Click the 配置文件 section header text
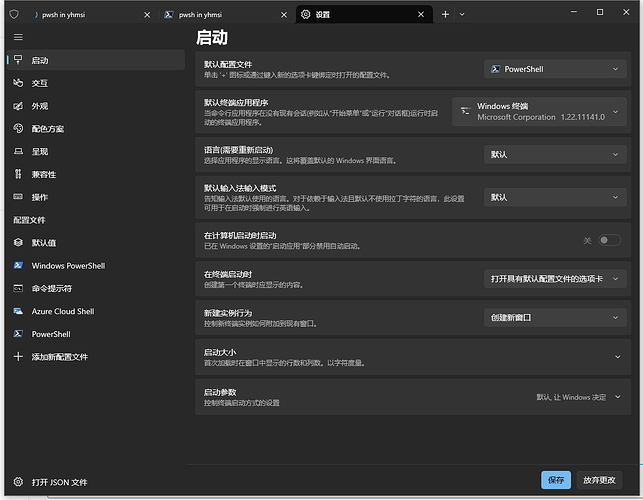643x500 pixels. pyautogui.click(x=29, y=220)
